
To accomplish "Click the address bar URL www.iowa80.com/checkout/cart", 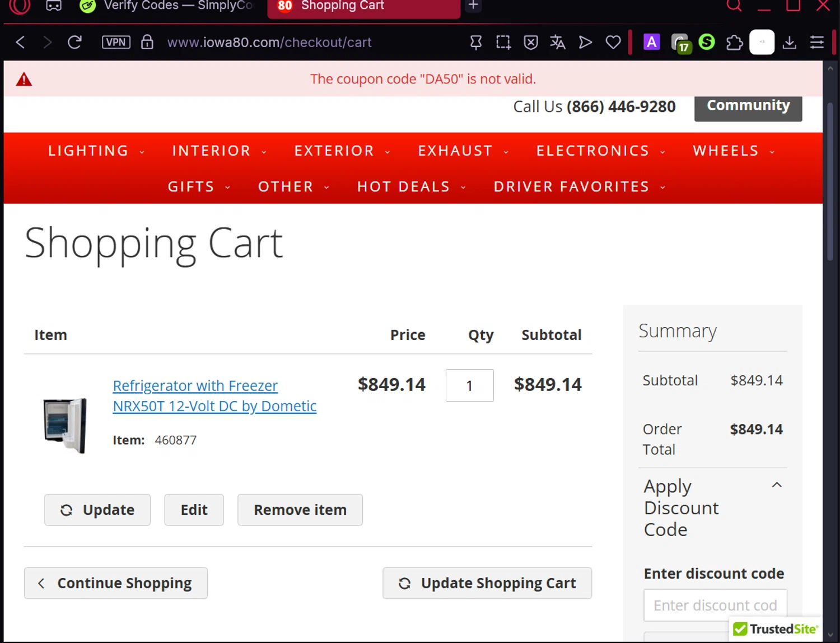I will (x=269, y=42).
